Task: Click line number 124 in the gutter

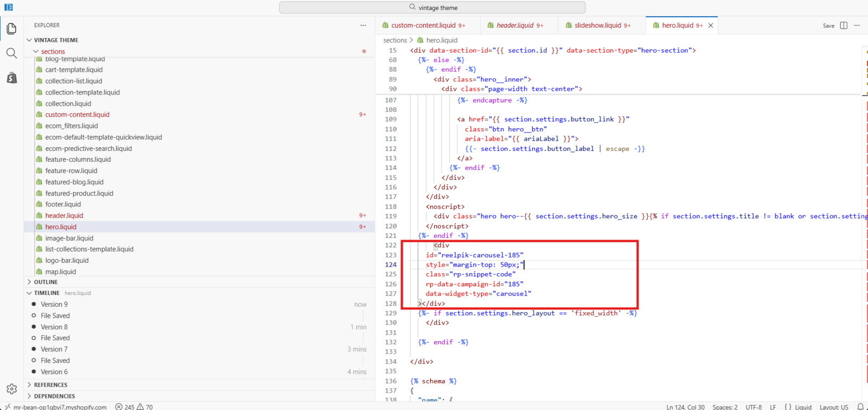Action: (391, 264)
